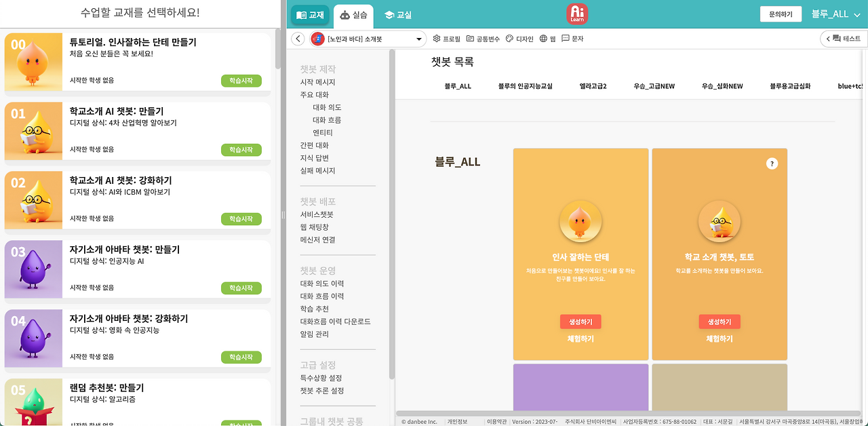Expand the [노인과 바다] 소개봇 chatbot selector
This screenshot has width=868, height=426.
coord(418,39)
